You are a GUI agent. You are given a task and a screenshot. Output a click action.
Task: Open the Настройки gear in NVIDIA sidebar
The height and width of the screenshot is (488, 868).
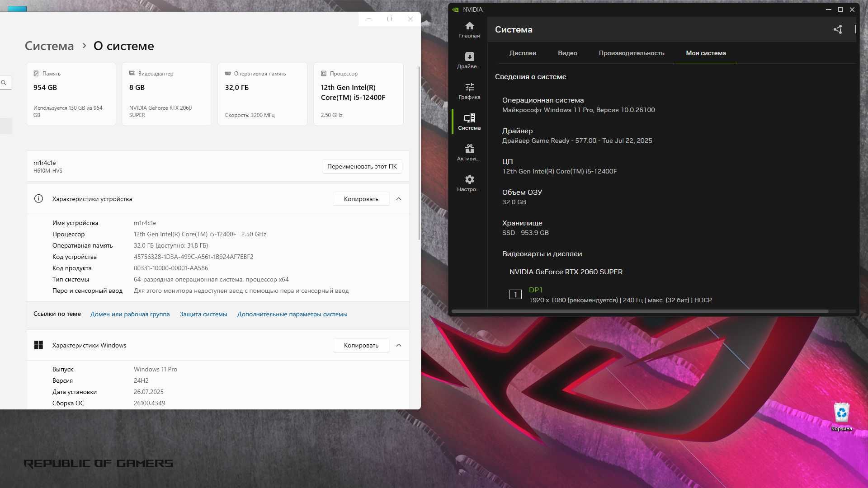tap(469, 183)
